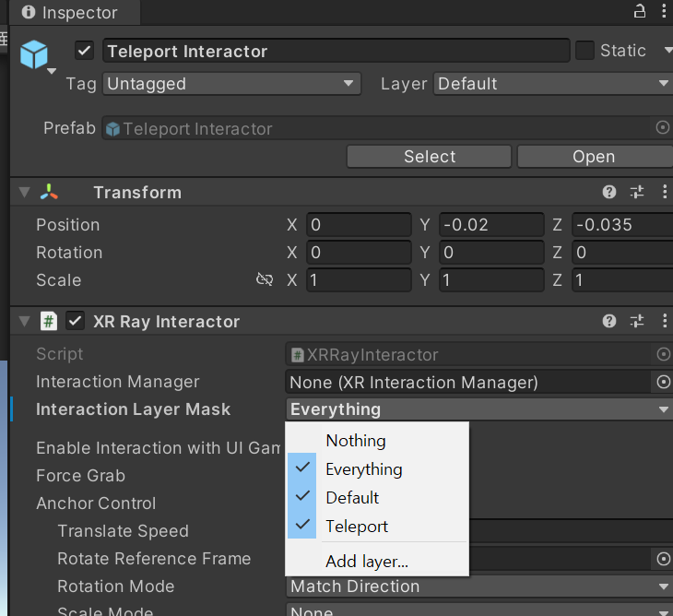This screenshot has height=616, width=673.
Task: Uncheck Default in the layer mask menu
Action: (377, 498)
